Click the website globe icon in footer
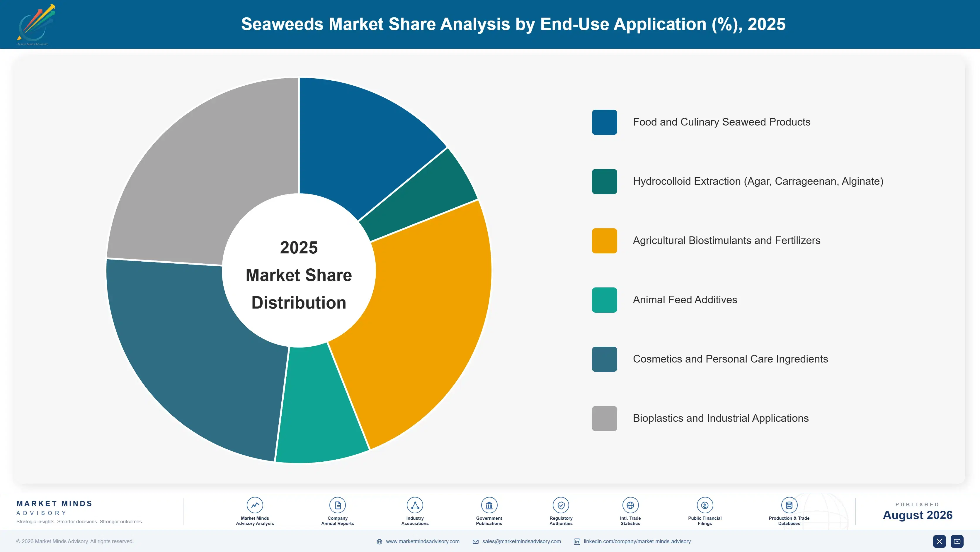This screenshot has height=552, width=980. (x=379, y=542)
